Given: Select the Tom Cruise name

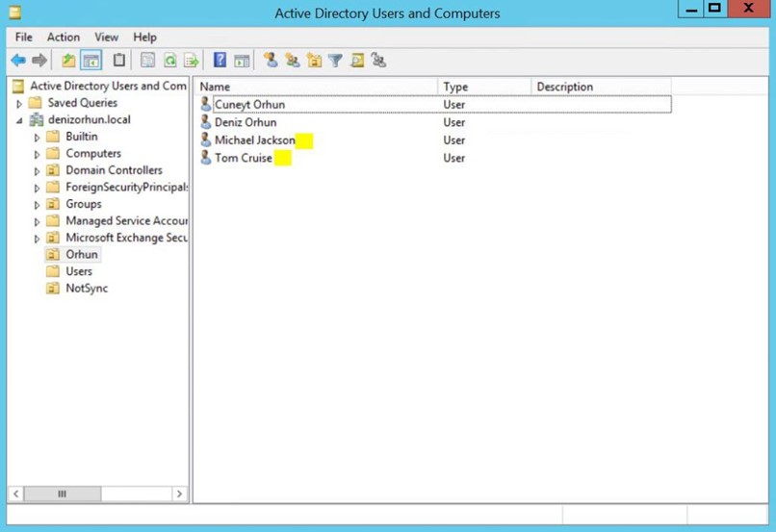Looking at the screenshot, I should [x=243, y=158].
